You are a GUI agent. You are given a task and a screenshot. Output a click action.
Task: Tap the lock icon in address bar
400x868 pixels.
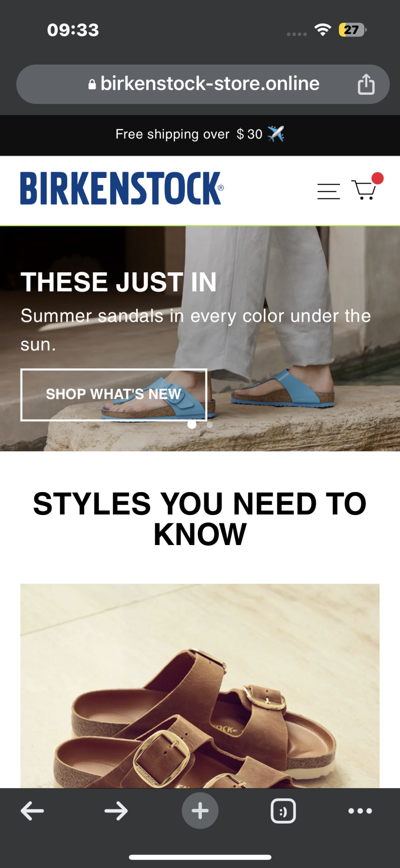click(92, 84)
